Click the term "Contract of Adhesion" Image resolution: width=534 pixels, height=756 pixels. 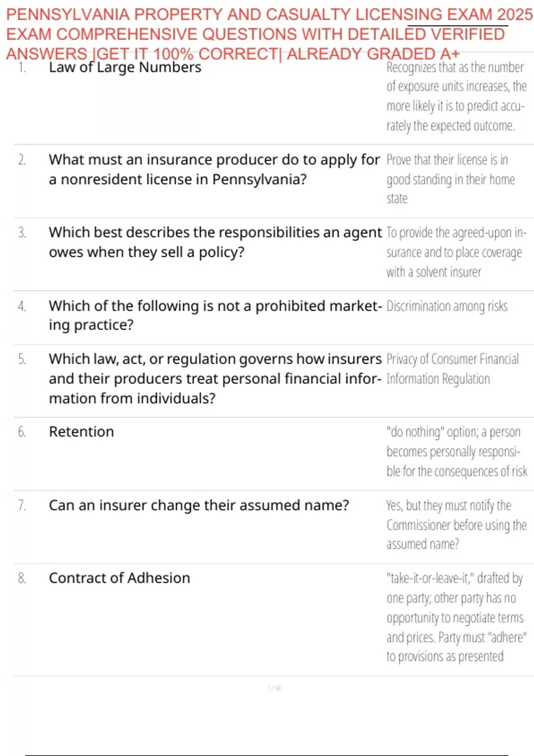click(119, 578)
